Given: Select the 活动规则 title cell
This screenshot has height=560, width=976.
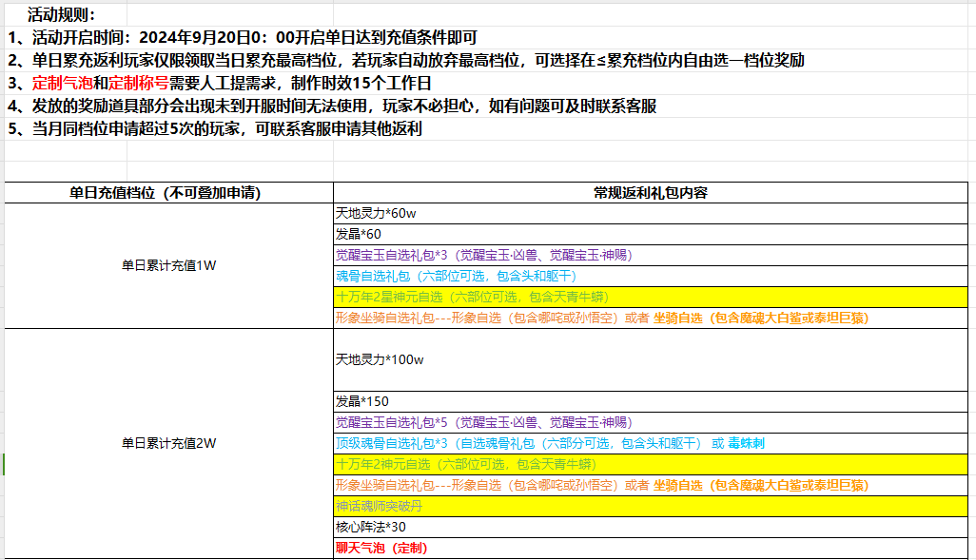Looking at the screenshot, I should [62, 14].
